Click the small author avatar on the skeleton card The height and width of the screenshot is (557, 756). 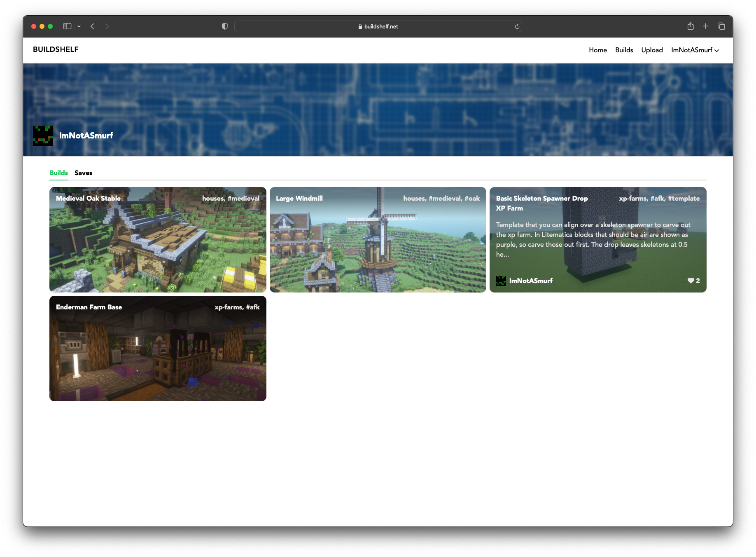pyautogui.click(x=501, y=281)
